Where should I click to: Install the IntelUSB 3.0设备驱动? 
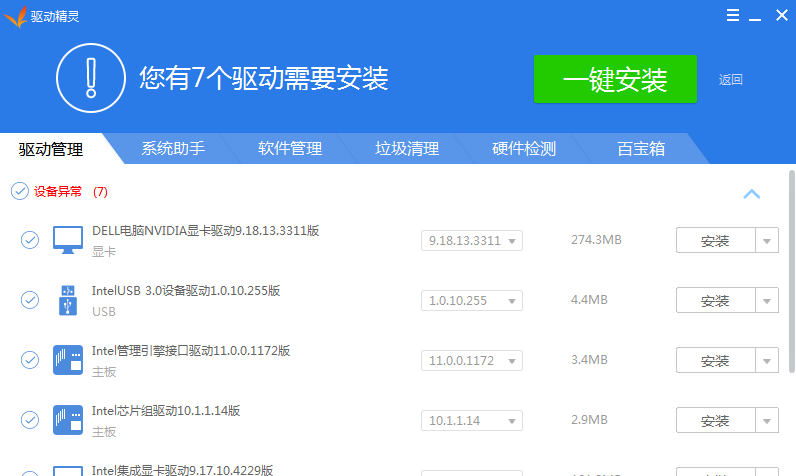(x=716, y=300)
